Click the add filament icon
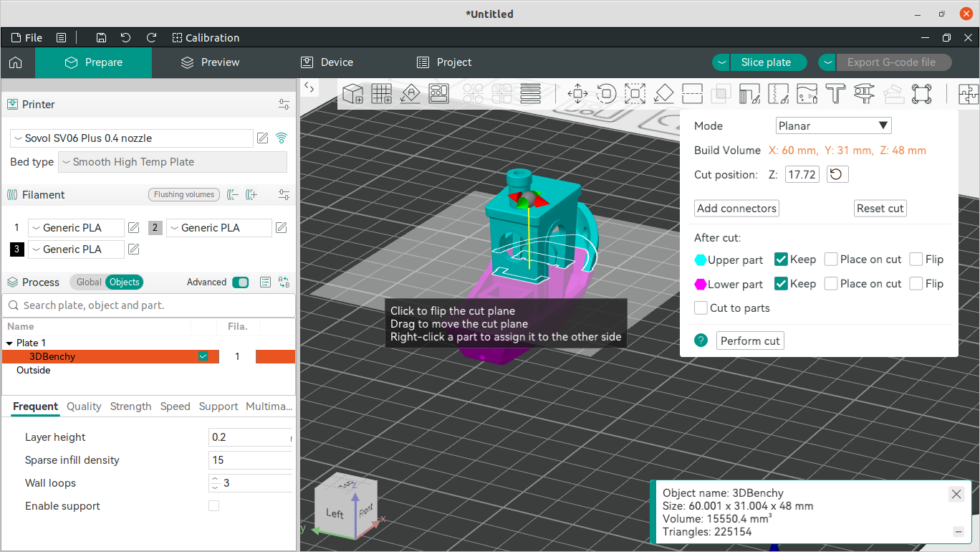980x552 pixels. coord(251,194)
